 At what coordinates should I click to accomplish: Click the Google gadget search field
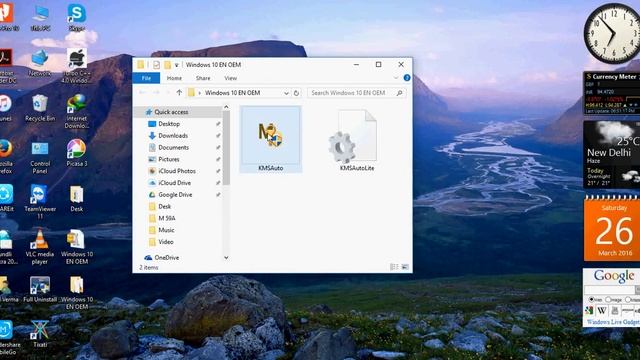coord(609,290)
